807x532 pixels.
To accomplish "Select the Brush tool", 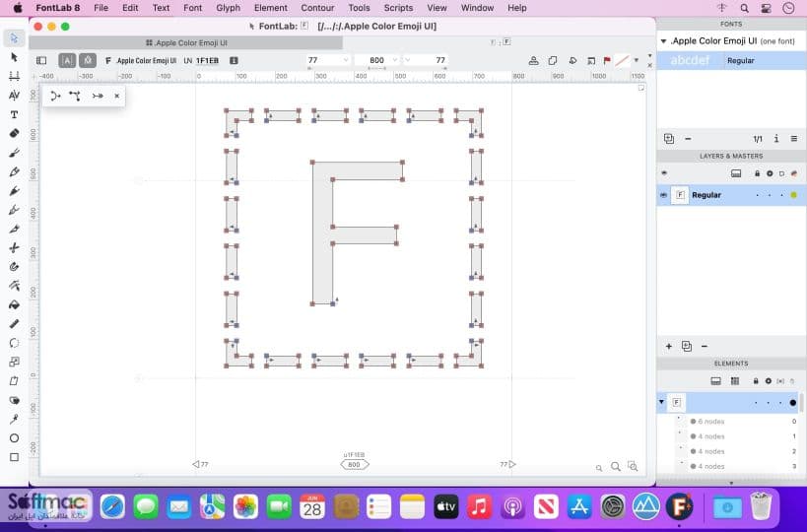I will (14, 153).
